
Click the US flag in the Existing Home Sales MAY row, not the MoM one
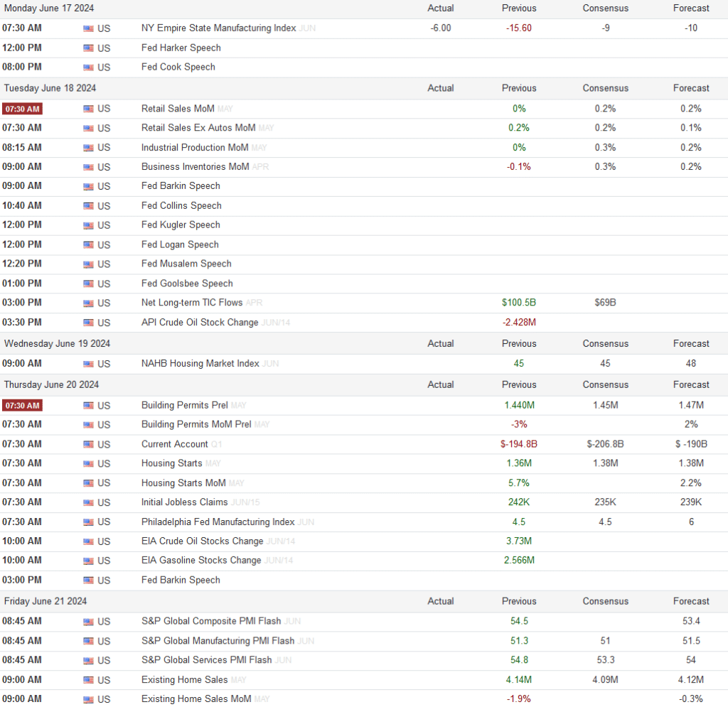(x=88, y=681)
